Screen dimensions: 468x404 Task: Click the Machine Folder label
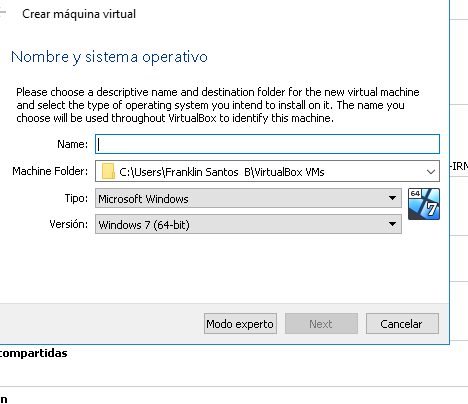pyautogui.click(x=50, y=171)
